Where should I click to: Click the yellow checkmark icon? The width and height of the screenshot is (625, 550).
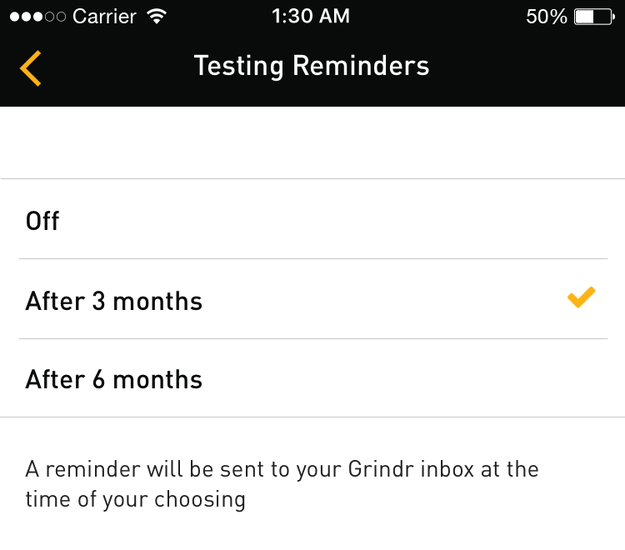point(581,297)
